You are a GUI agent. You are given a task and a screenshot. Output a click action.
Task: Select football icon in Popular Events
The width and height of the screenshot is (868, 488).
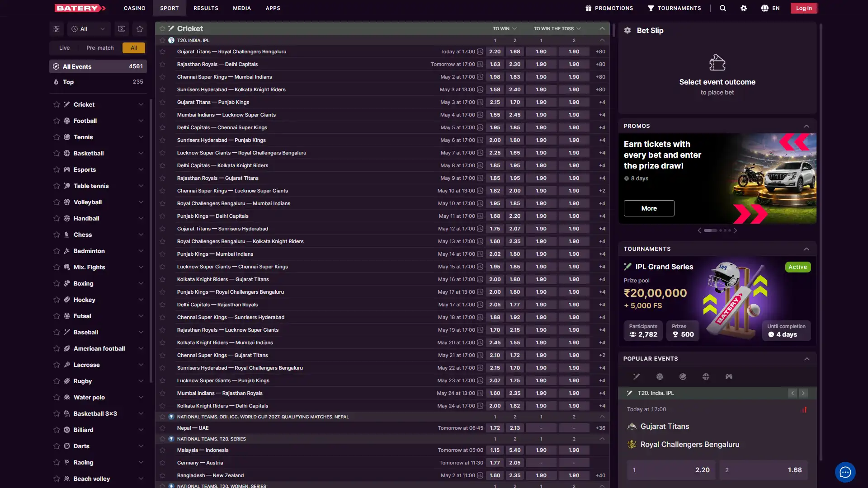point(660,376)
